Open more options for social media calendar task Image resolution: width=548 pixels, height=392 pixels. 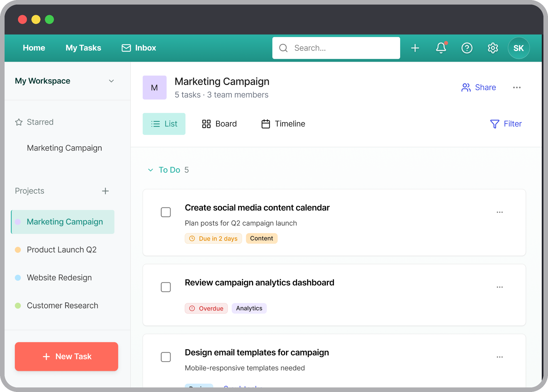point(499,212)
